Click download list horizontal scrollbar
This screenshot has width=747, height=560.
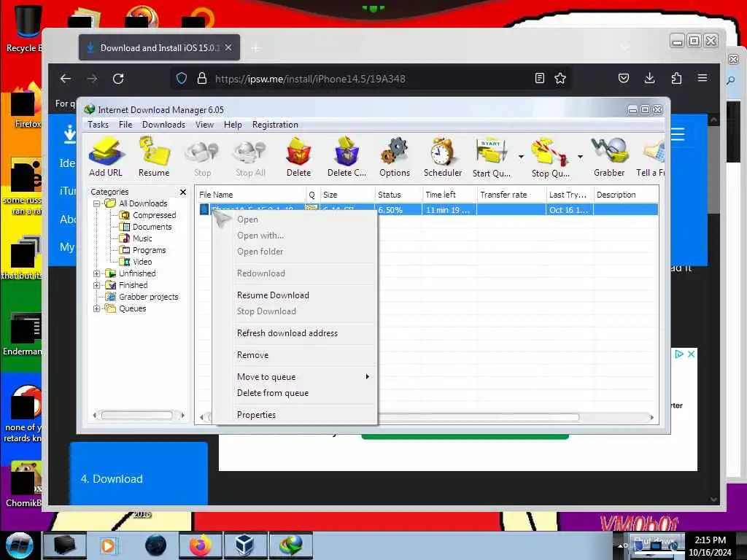pyautogui.click(x=479, y=417)
